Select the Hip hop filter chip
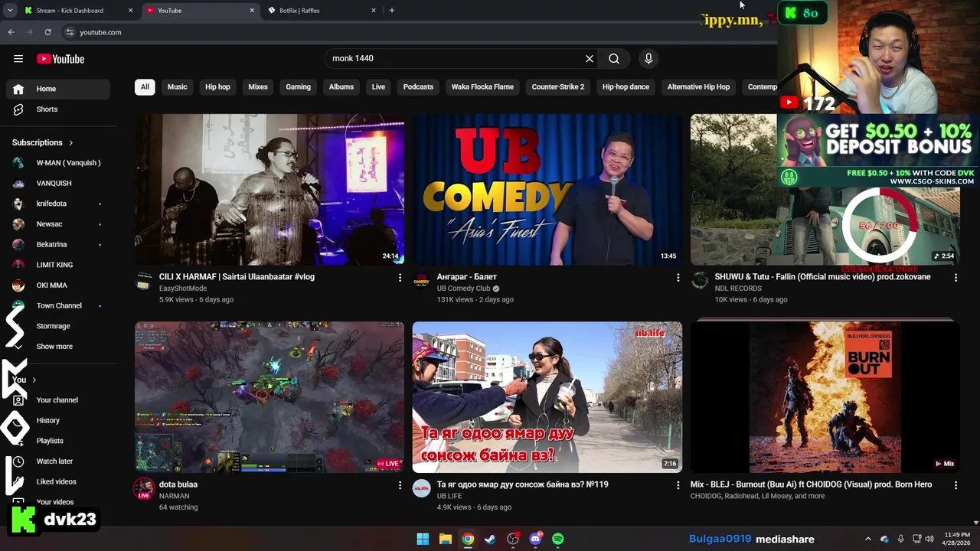Viewport: 980px width, 551px height. (x=217, y=86)
